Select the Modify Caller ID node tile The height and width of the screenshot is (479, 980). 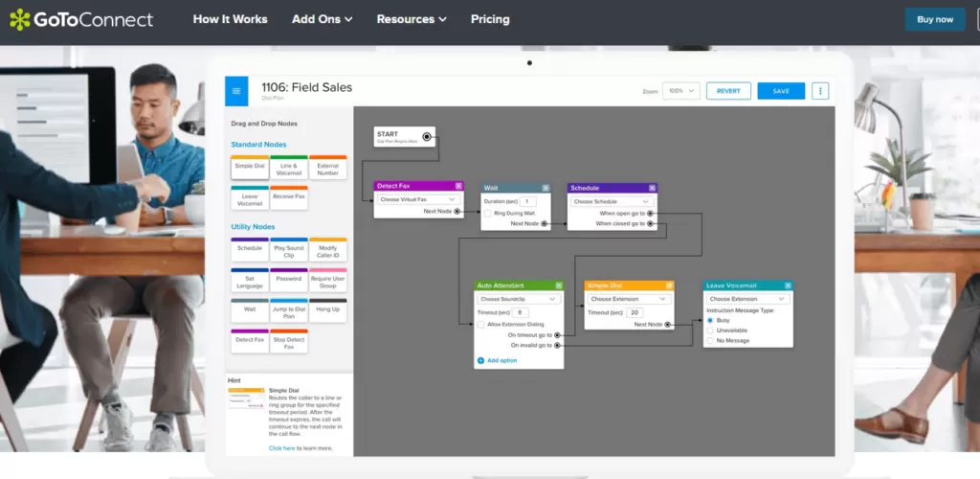327,249
